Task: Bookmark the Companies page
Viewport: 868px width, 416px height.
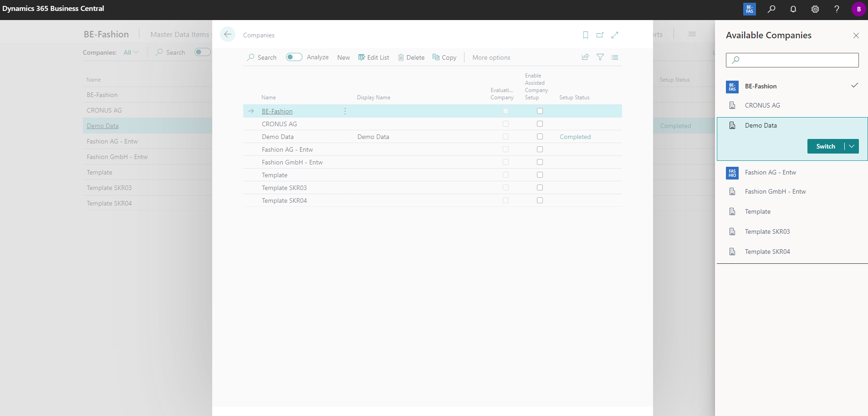Action: [x=585, y=35]
